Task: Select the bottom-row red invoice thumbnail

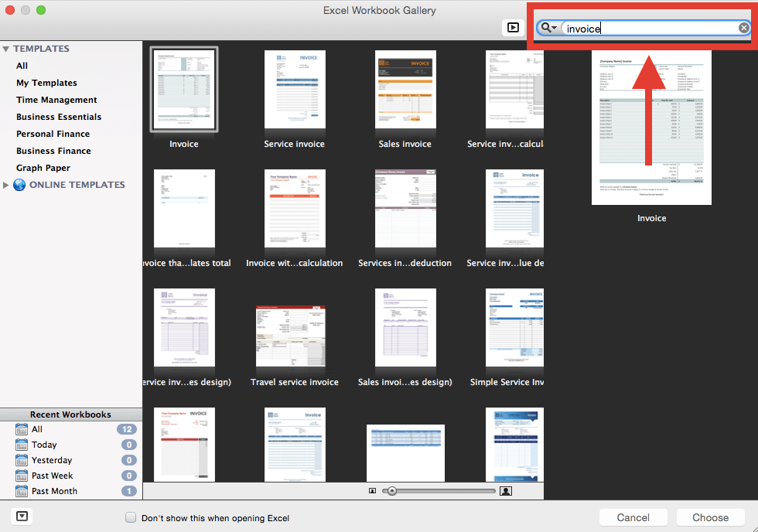Action: click(x=184, y=445)
